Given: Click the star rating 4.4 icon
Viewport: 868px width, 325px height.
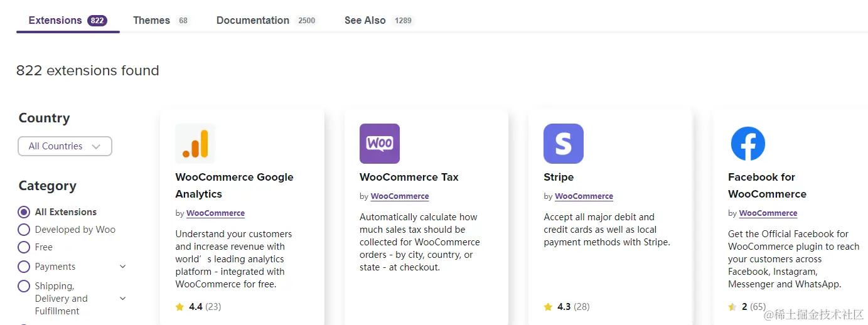Looking at the screenshot, I should 180,307.
